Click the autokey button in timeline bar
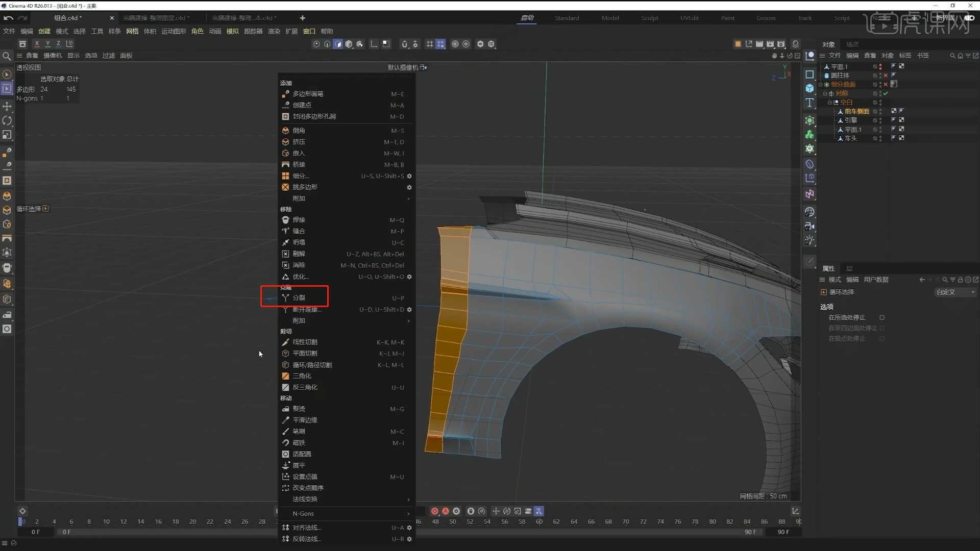980x551 pixels. [x=446, y=511]
